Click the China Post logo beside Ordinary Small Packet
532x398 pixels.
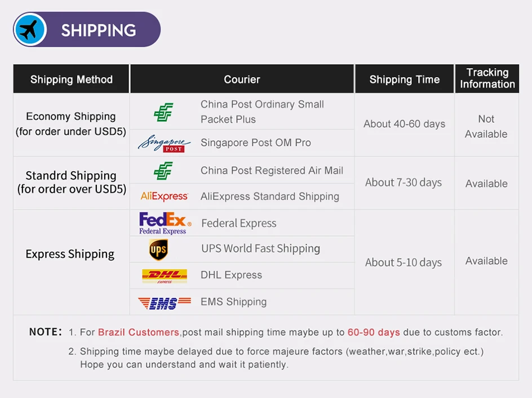(x=163, y=112)
